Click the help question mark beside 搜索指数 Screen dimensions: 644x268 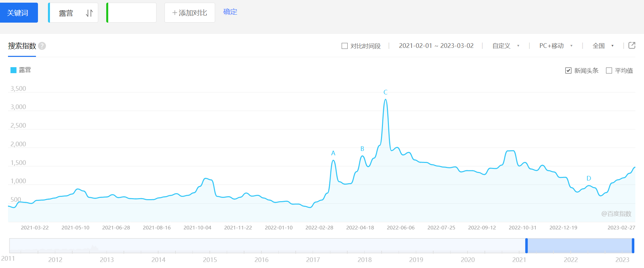click(42, 46)
